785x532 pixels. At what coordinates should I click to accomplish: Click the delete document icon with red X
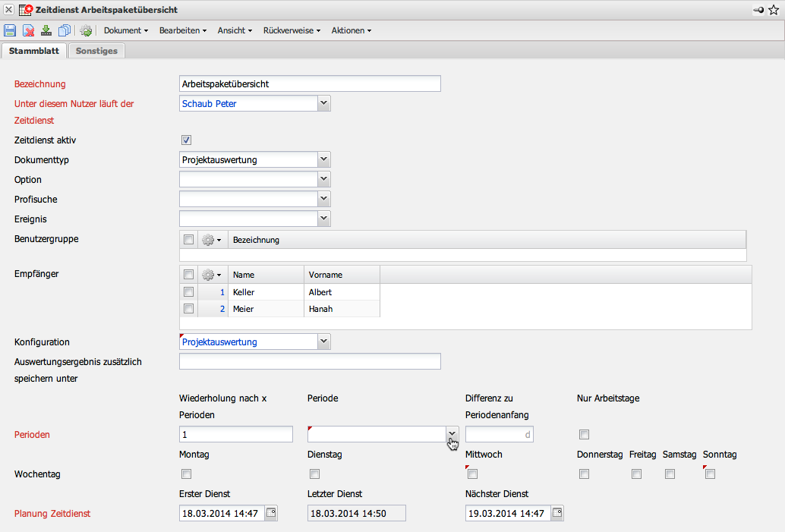[28, 30]
